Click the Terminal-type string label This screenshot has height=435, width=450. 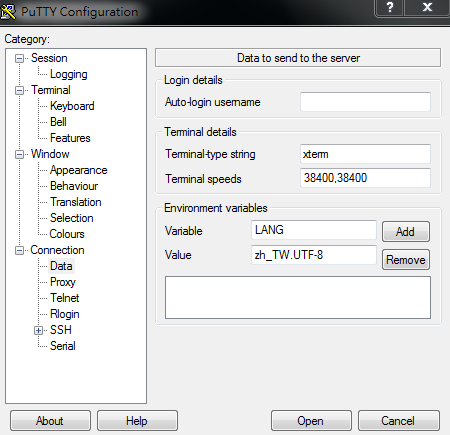pyautogui.click(x=210, y=154)
